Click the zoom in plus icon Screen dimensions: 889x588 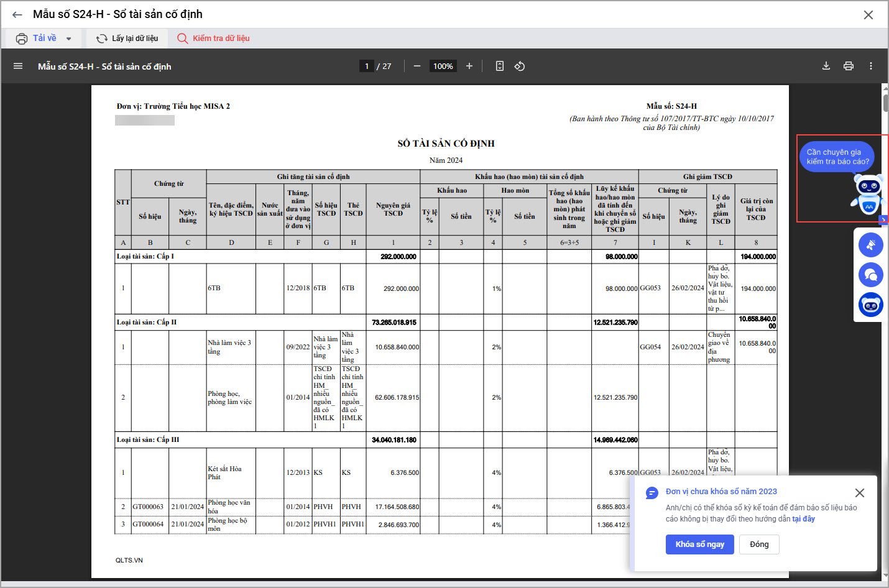tap(469, 66)
